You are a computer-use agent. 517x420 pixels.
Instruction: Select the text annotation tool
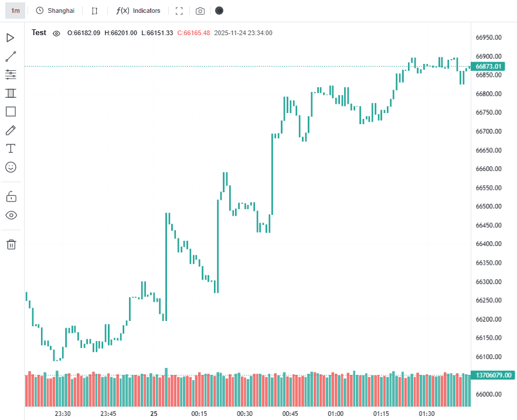point(11,148)
